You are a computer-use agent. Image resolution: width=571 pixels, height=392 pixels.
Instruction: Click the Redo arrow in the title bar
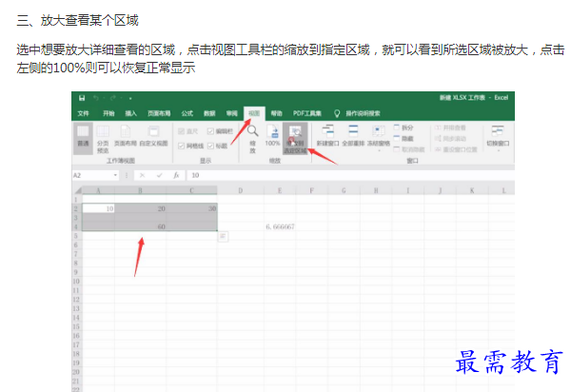[x=113, y=98]
